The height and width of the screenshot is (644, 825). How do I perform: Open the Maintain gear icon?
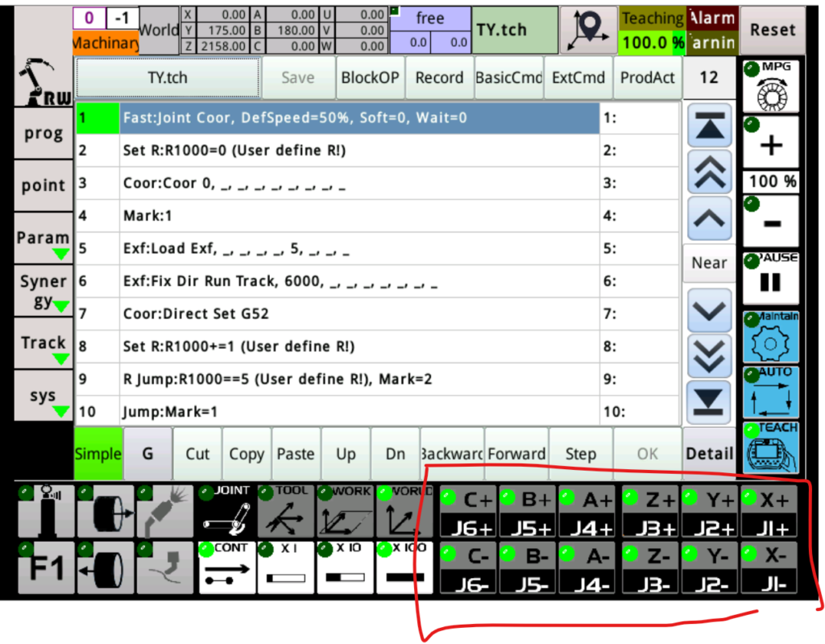pos(771,337)
